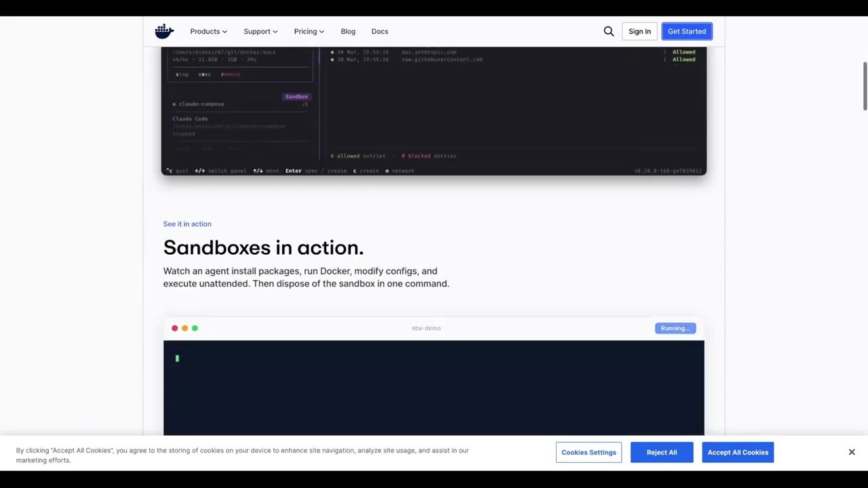Click the yellow dot on sbx-demo window

coord(184,328)
